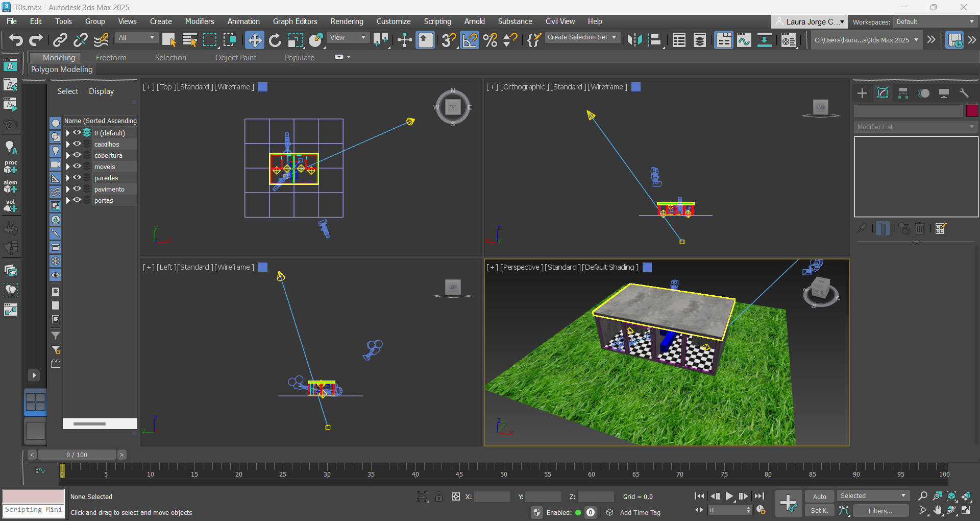The width and height of the screenshot is (980, 521).
Task: Open the Rendering menu
Action: point(347,21)
